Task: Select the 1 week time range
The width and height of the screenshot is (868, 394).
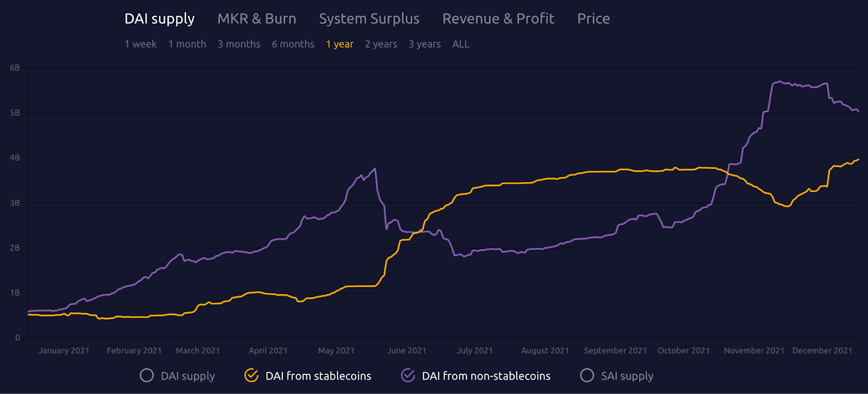Action: pos(141,44)
